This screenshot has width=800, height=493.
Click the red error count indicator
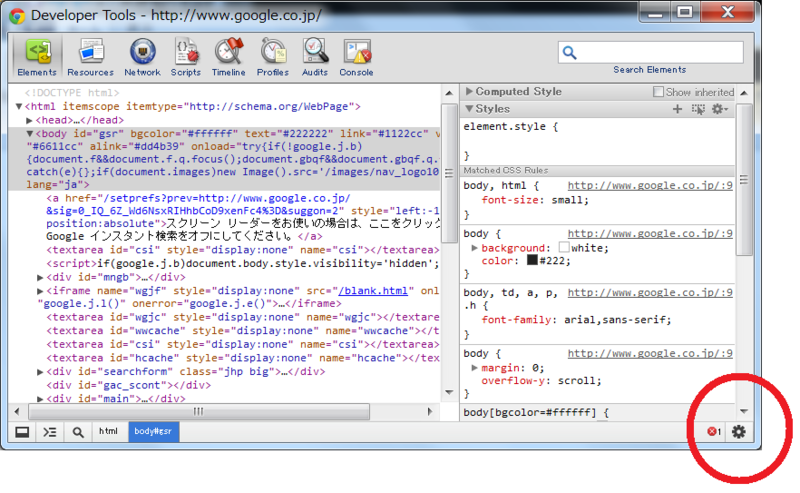[714, 432]
